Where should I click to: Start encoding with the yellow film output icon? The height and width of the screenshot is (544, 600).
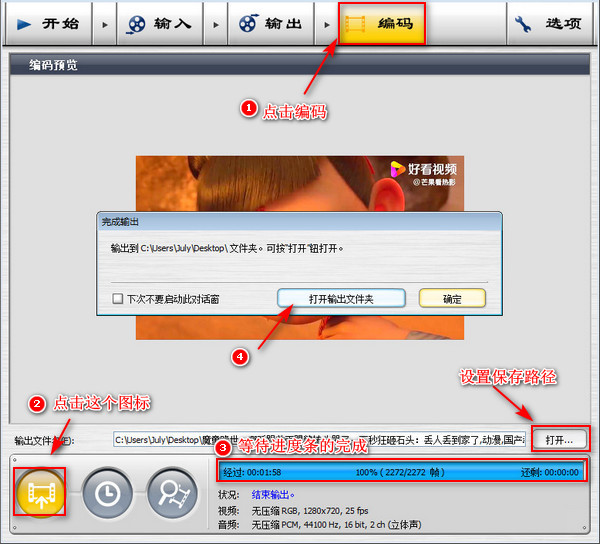pyautogui.click(x=40, y=492)
